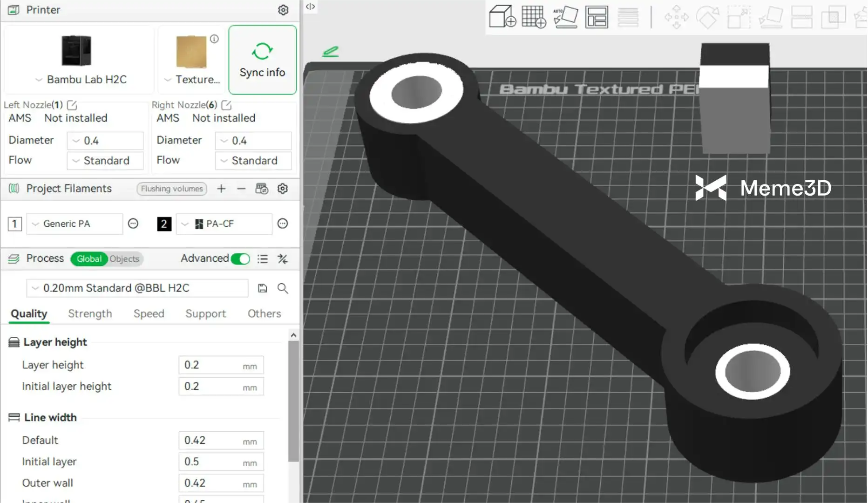Open the 0.20mm Standard preset dropdown
Image resolution: width=868 pixels, height=503 pixels.
click(x=137, y=288)
